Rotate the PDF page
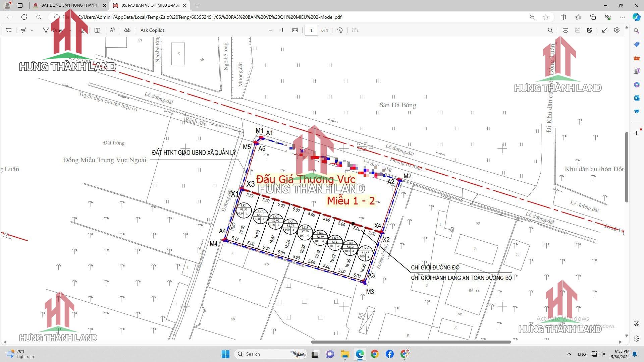This screenshot has width=644, height=362. click(340, 30)
